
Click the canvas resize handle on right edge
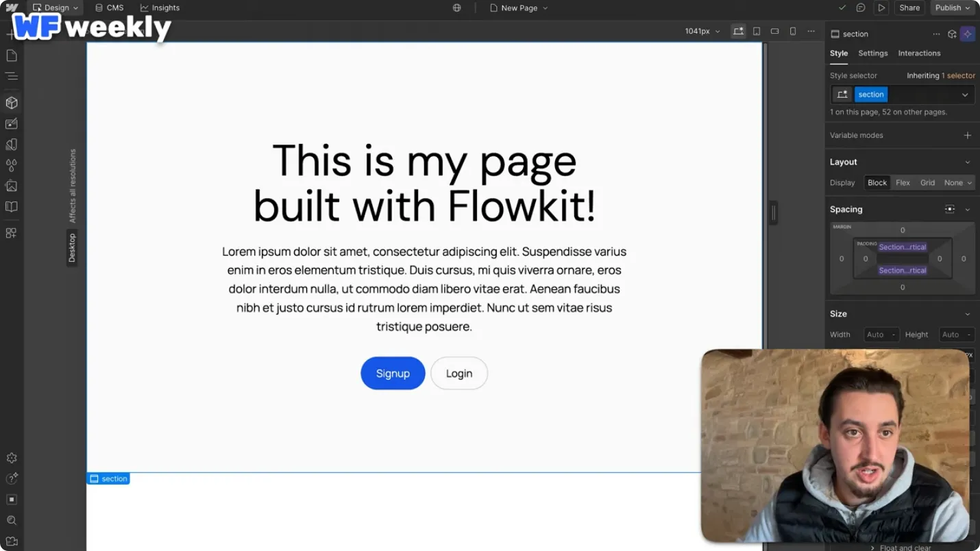[x=774, y=213]
